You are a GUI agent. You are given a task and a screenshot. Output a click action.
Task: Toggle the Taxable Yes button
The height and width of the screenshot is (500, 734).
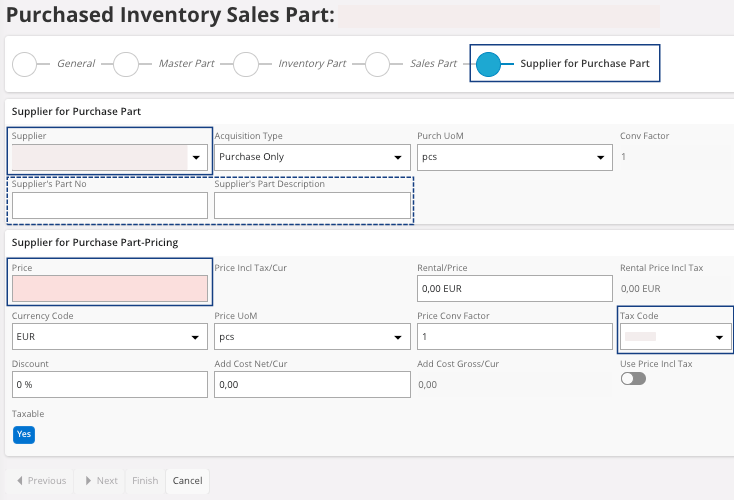24,434
